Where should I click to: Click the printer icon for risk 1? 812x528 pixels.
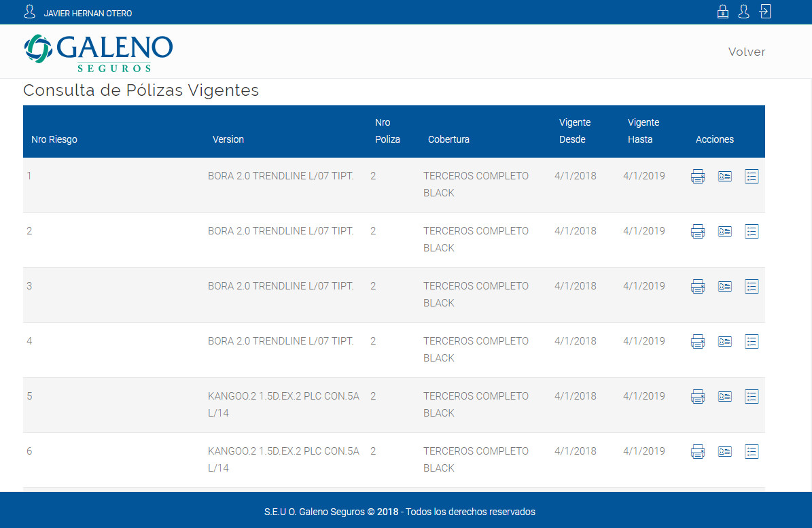pos(698,177)
